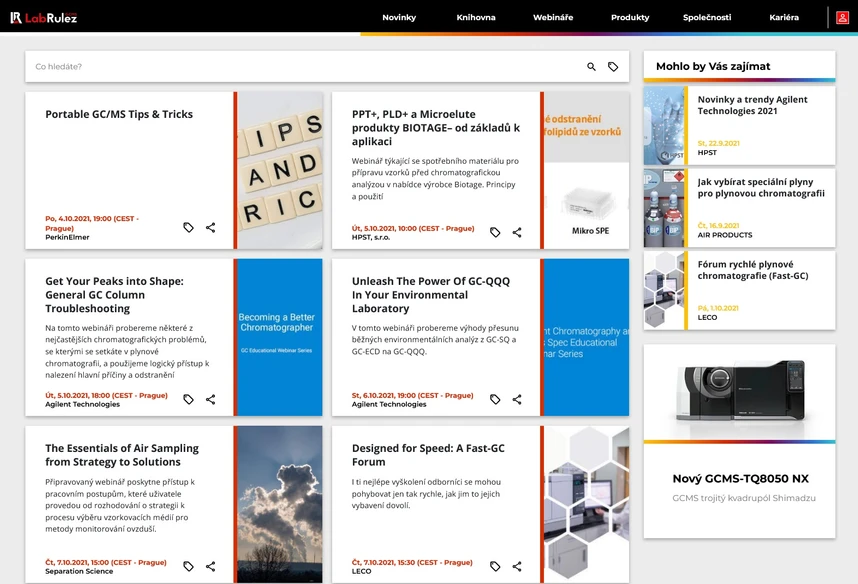This screenshot has height=584, width=858.
Task: Open the Společnosti menu
Action: point(707,18)
